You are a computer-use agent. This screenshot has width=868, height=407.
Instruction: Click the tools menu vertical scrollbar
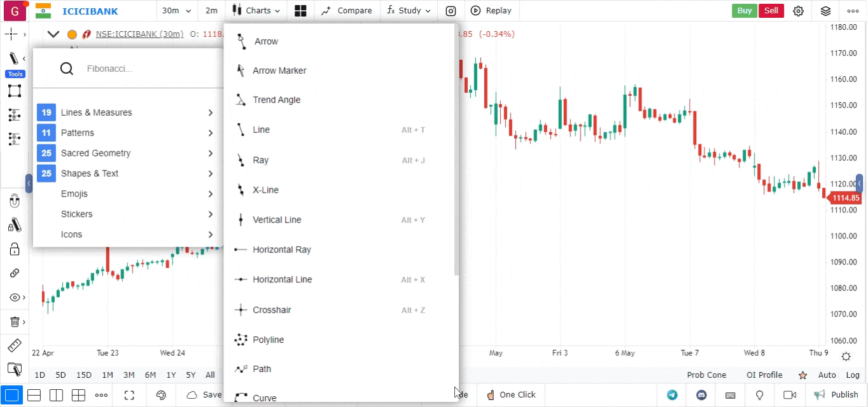pyautogui.click(x=456, y=153)
